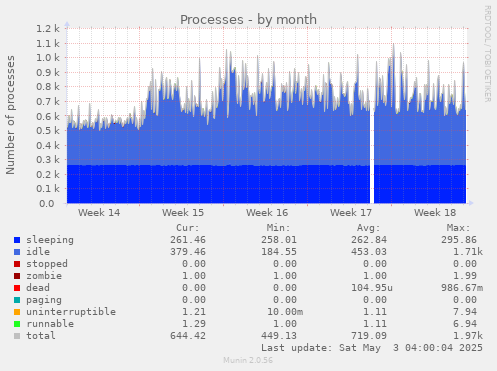Click the 'idle' legend label
497x371 pixels.
tap(38, 252)
